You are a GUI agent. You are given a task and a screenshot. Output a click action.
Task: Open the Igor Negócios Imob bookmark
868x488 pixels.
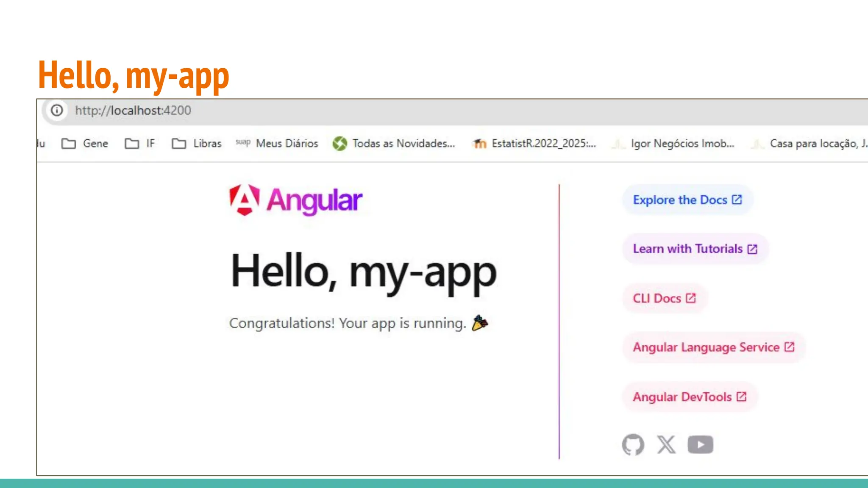673,144
